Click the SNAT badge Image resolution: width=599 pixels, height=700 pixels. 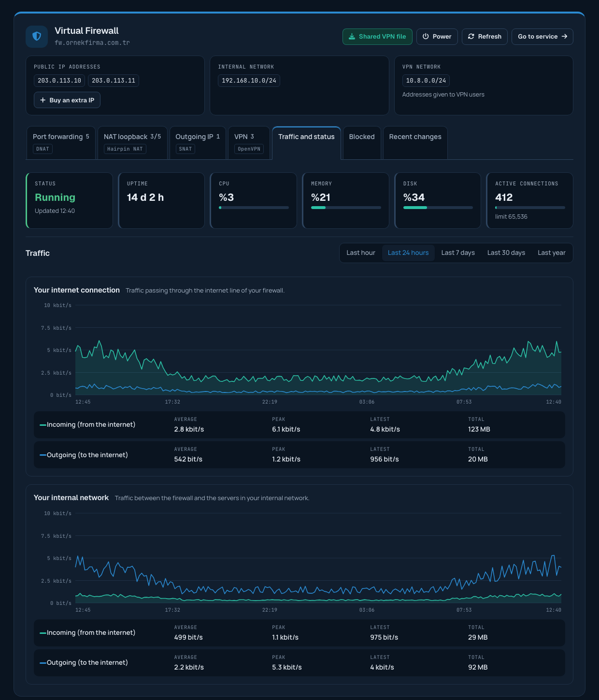[x=185, y=149]
